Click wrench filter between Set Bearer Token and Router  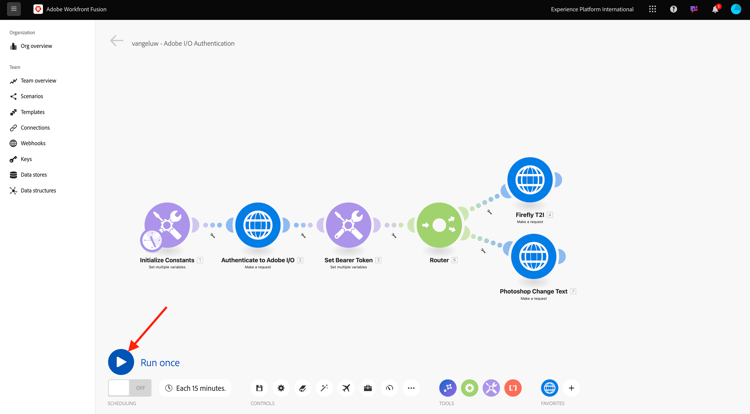[394, 235]
